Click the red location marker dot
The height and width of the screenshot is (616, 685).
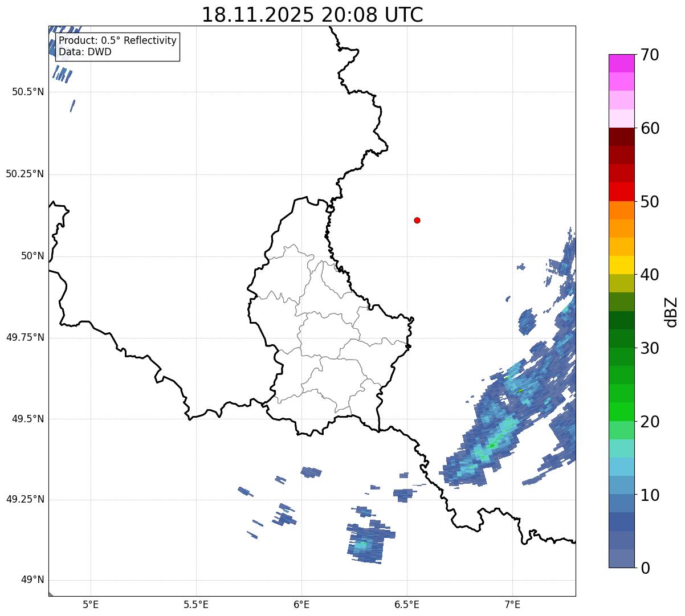[417, 220]
